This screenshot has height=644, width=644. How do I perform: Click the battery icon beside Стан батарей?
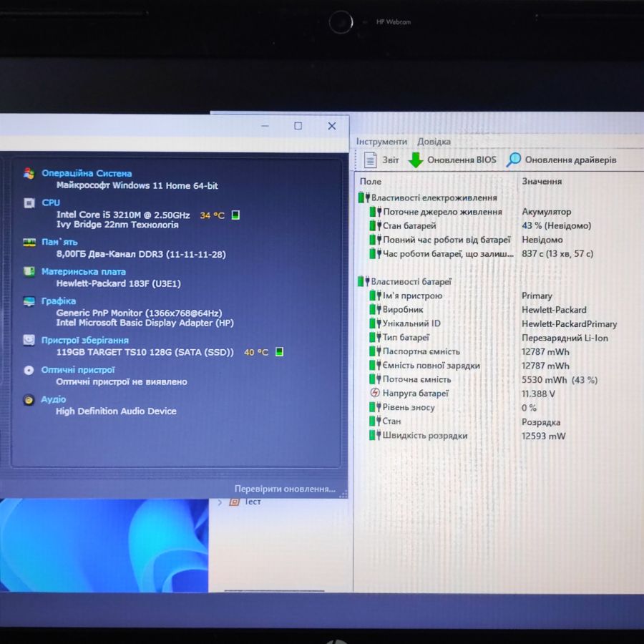(376, 226)
